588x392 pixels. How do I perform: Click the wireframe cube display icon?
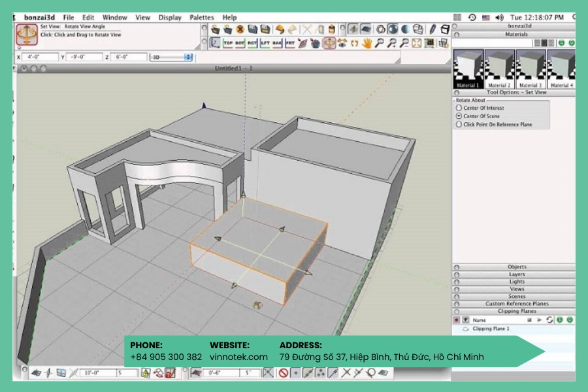445,29
